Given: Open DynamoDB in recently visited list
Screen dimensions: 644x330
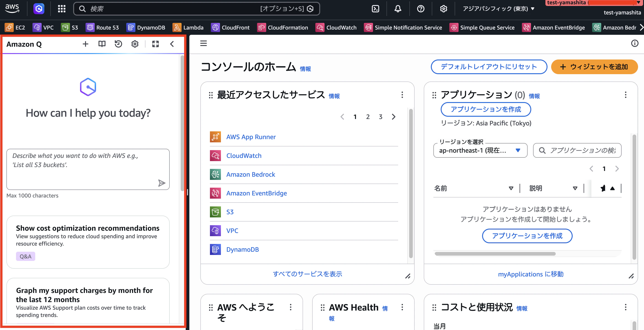Looking at the screenshot, I should pos(242,249).
